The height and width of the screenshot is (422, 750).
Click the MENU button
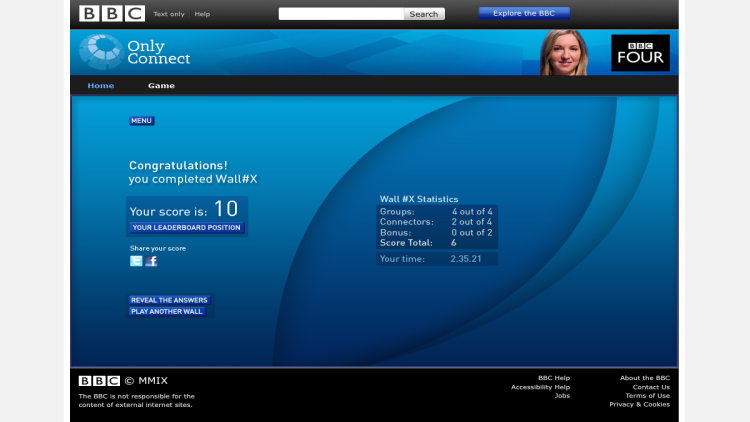(142, 121)
